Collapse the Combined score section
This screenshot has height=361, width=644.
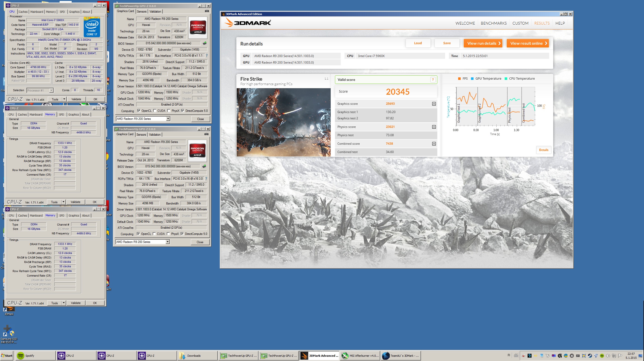pyautogui.click(x=434, y=144)
